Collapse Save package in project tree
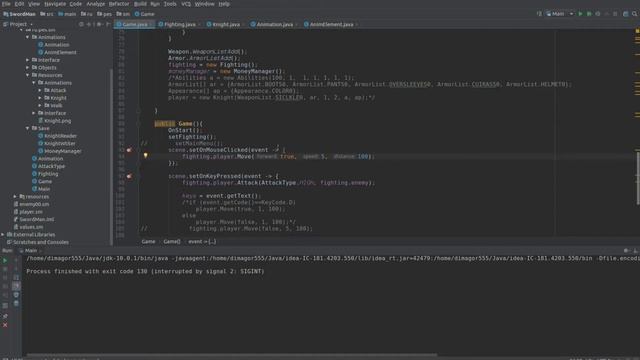 pos(27,128)
